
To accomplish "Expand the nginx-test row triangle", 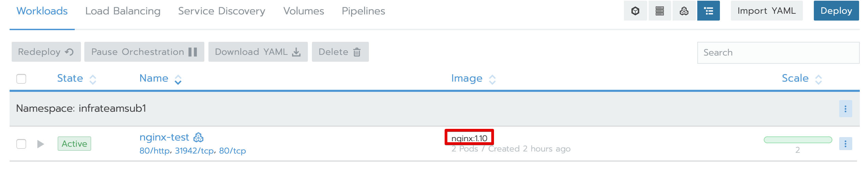I will [40, 144].
